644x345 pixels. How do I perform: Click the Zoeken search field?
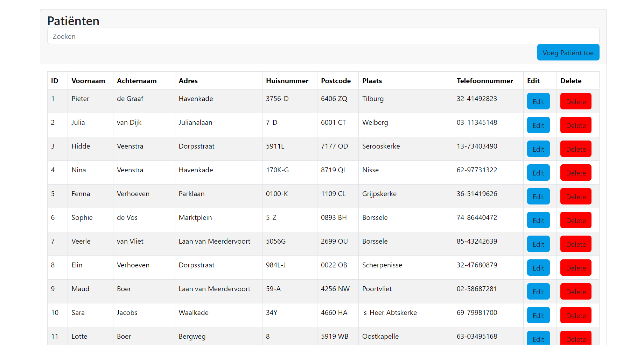pos(323,36)
